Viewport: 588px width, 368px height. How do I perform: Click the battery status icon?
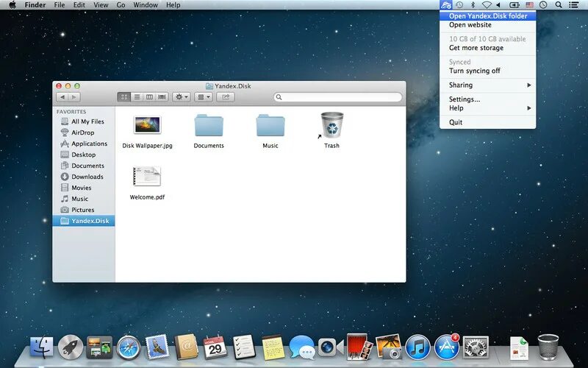pyautogui.click(x=514, y=5)
